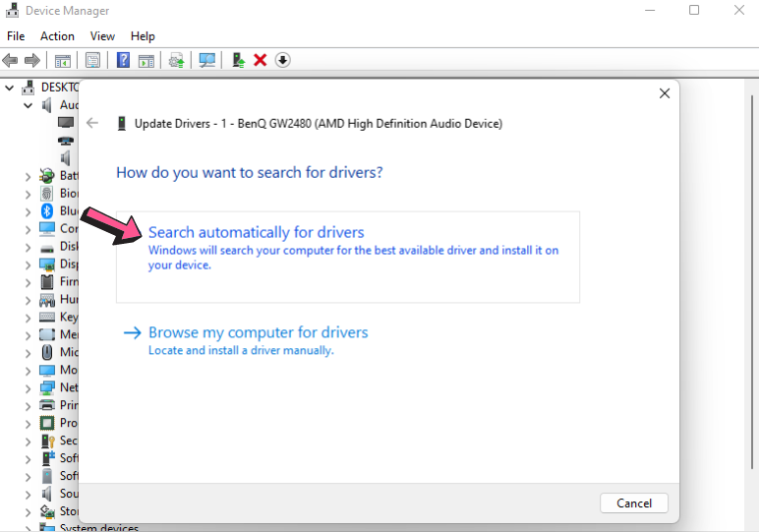The image size is (760, 532).
Task: Expand the Monitors node chevron
Action: click(29, 371)
